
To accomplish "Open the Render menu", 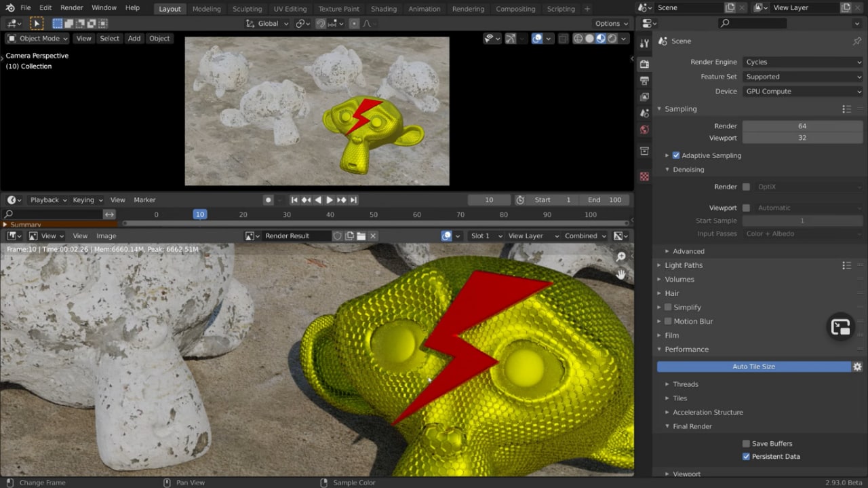I will [x=72, y=7].
